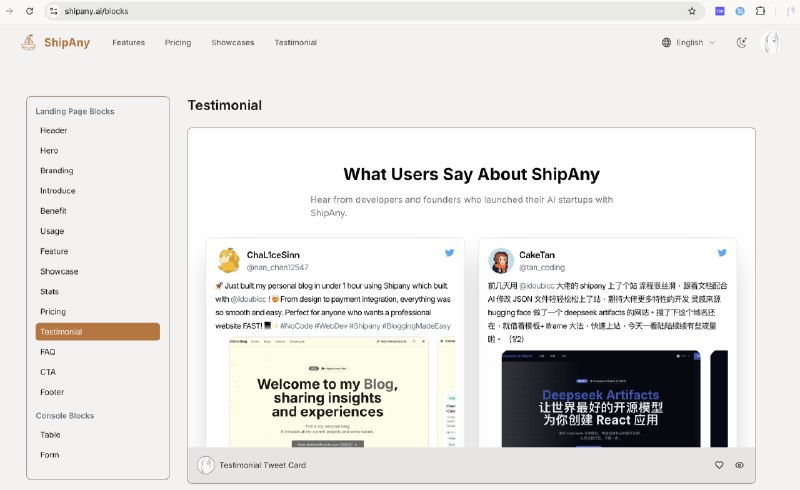Viewport: 800px width, 490px height.
Task: Click avatar beside Testimonial Tweet Card label
Action: pyautogui.click(x=206, y=465)
